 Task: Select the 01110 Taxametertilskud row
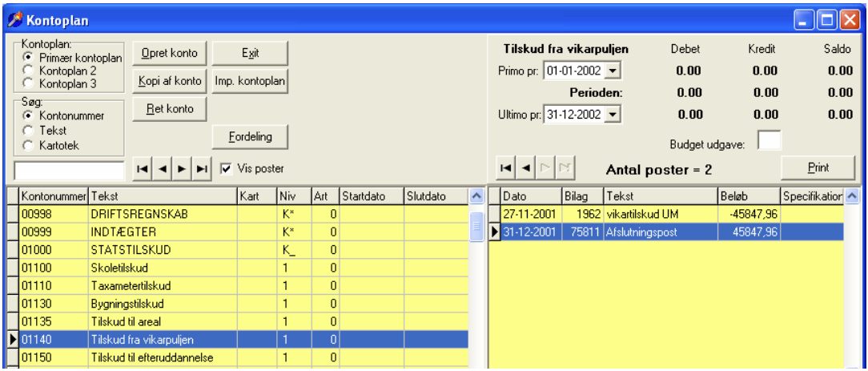pyautogui.click(x=237, y=286)
